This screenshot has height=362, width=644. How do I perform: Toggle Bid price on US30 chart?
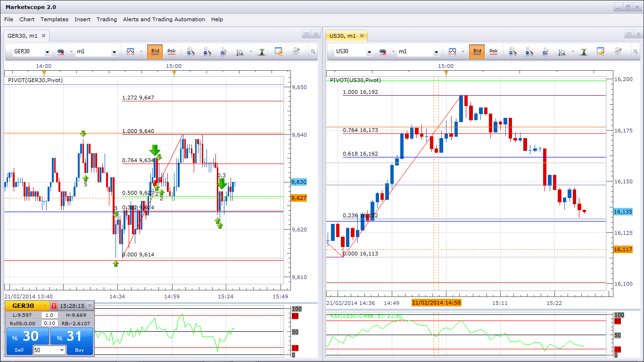pos(477,51)
